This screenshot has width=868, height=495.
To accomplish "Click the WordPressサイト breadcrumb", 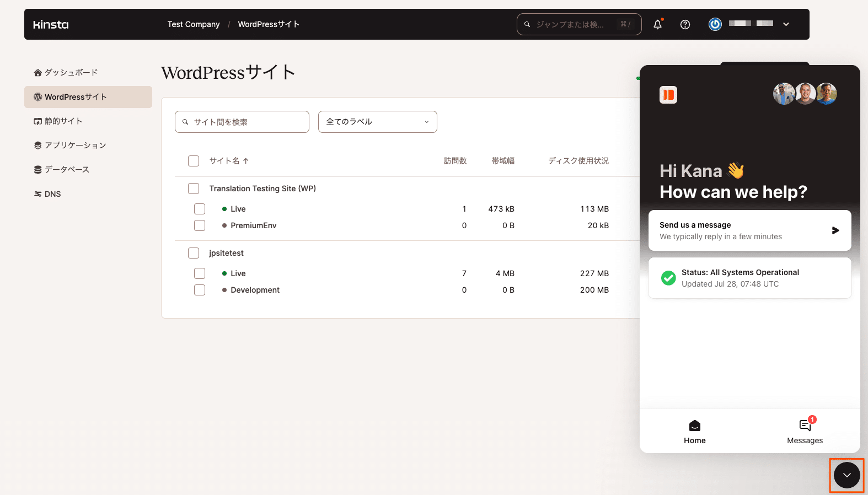I will coord(269,24).
